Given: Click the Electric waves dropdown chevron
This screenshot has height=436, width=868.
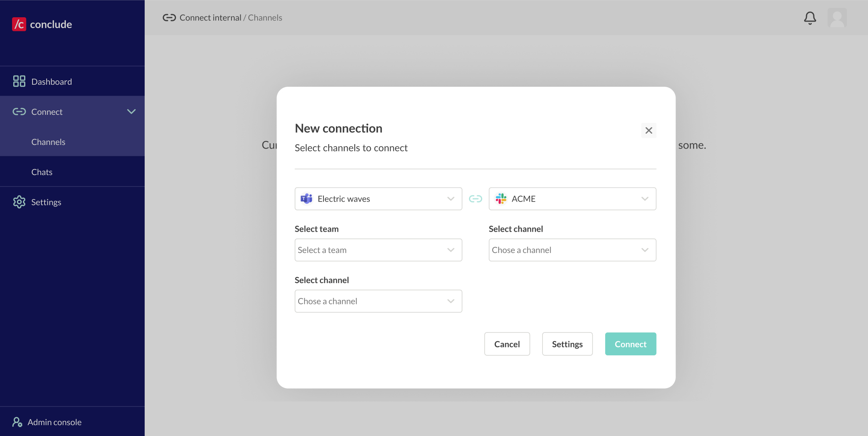Looking at the screenshot, I should (x=450, y=199).
